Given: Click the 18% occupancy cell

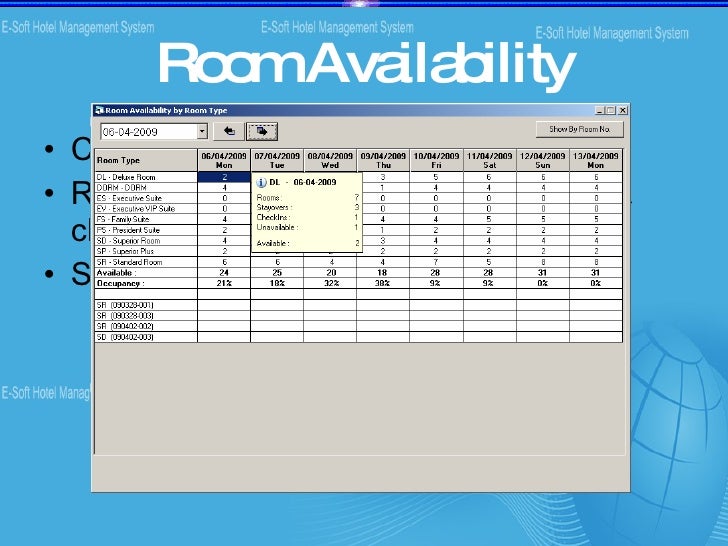Looking at the screenshot, I should click(277, 284).
